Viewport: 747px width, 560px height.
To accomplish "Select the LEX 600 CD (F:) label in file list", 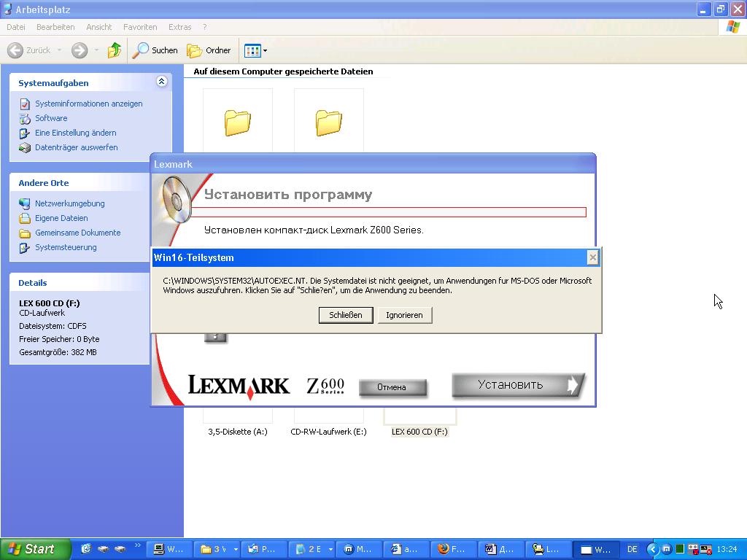I will point(419,432).
